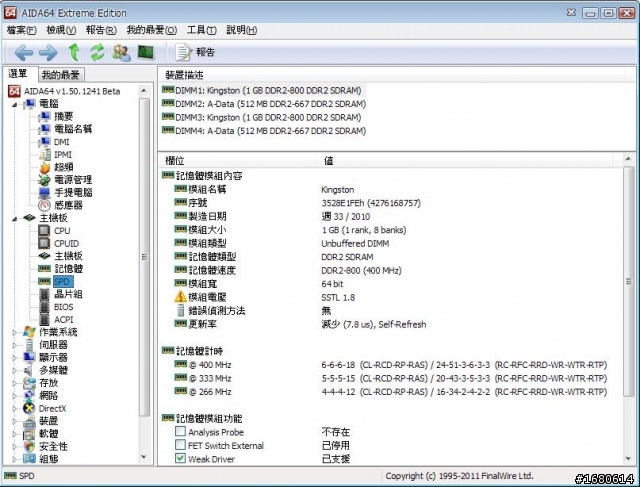Switch to the 選單 tab

click(x=19, y=74)
